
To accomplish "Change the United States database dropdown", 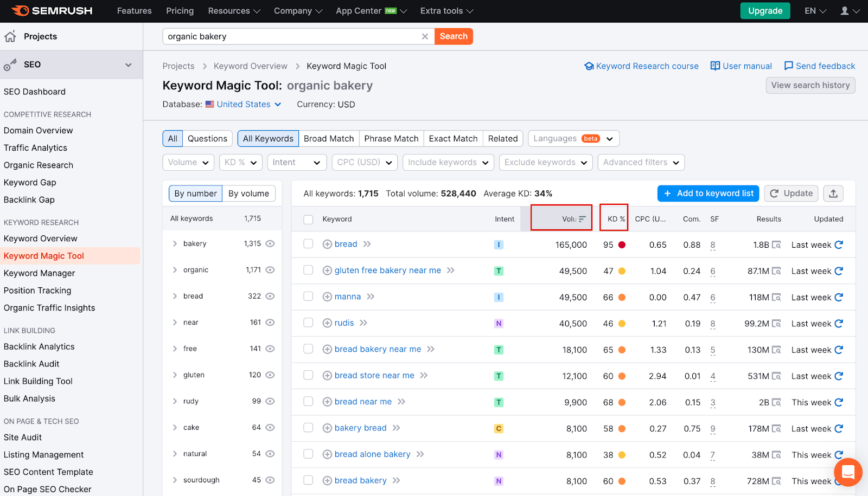I will (244, 104).
